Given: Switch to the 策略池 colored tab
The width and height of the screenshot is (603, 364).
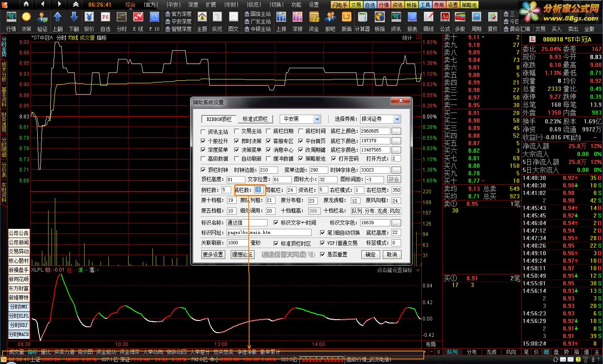Looking at the screenshot, I should pyautogui.click(x=469, y=5).
